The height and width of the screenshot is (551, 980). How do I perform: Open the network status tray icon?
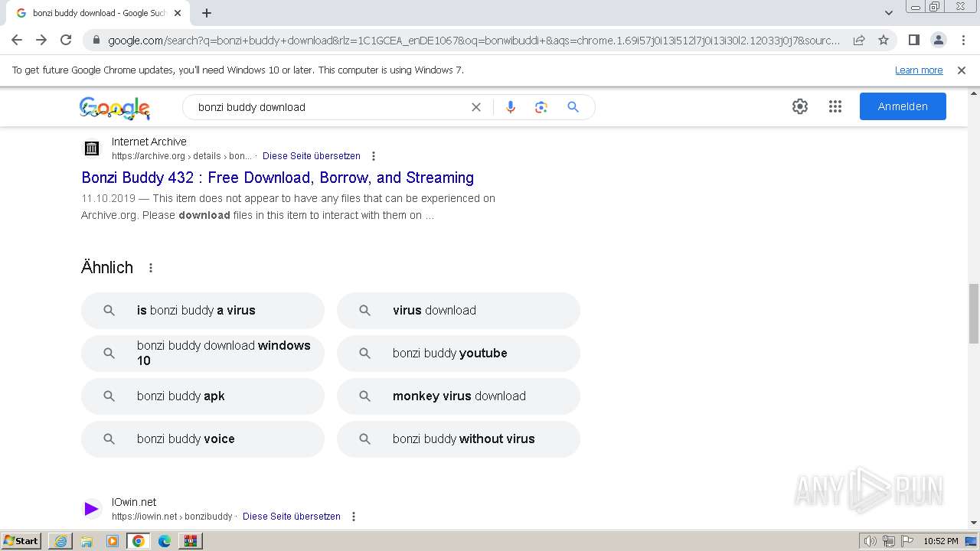[889, 541]
